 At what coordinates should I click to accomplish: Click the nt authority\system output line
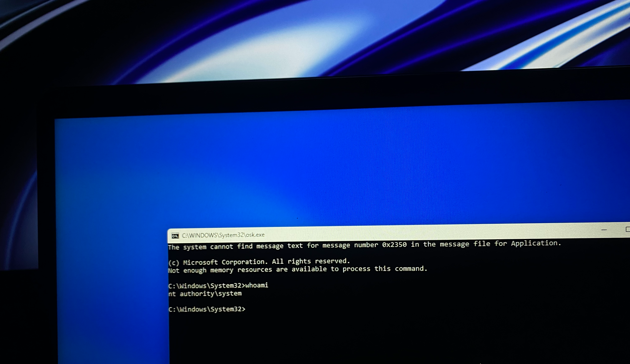point(205,294)
